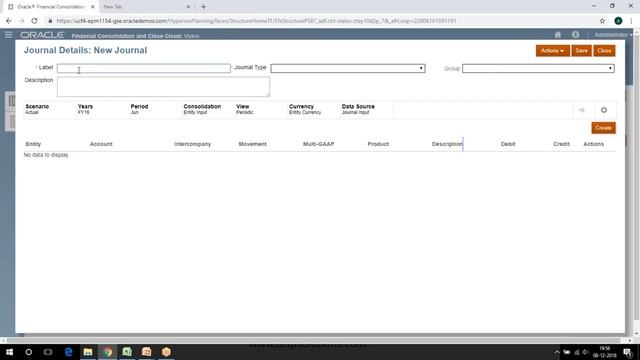Viewport: 640px width, 360px height.
Task: Click the Account column header
Action: (101, 144)
